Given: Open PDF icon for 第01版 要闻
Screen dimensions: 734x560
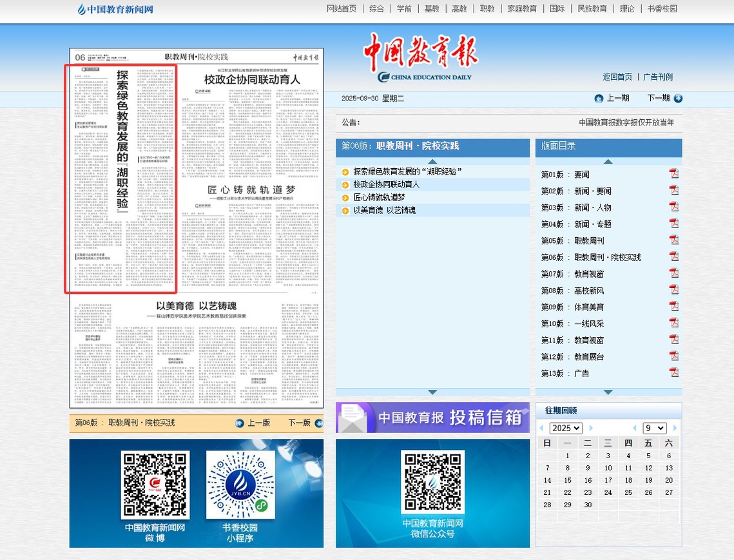Looking at the screenshot, I should pyautogui.click(x=674, y=173).
